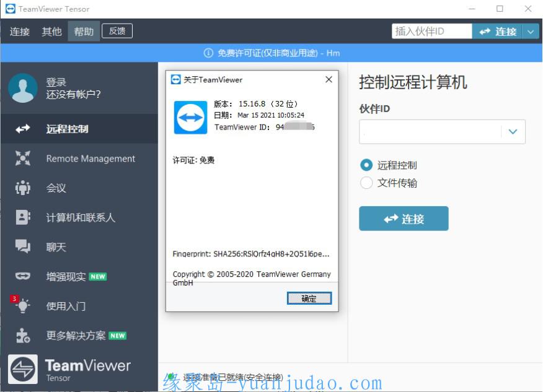Open 聊天 in the sidebar
Image resolution: width=543 pixels, height=392 pixels.
click(79, 246)
